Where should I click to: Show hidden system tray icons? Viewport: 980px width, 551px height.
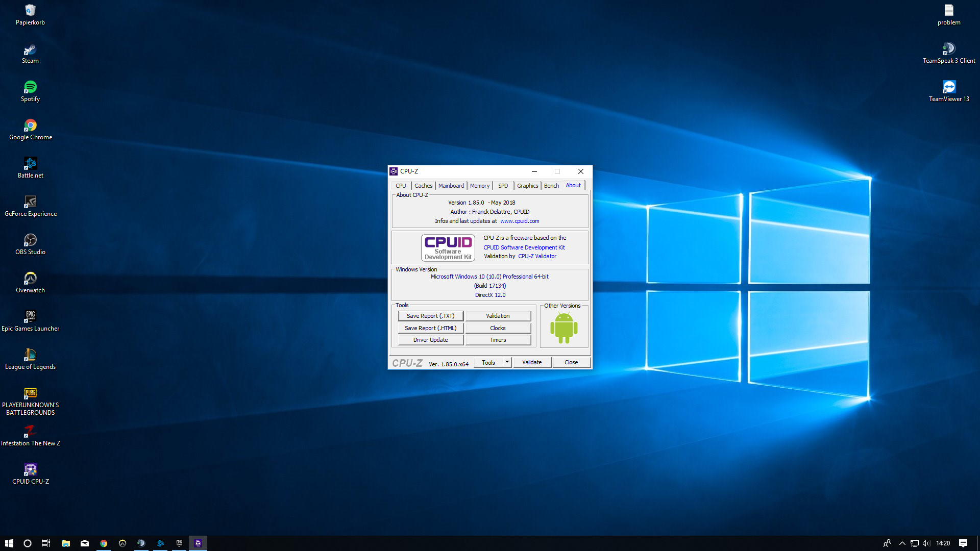(902, 543)
